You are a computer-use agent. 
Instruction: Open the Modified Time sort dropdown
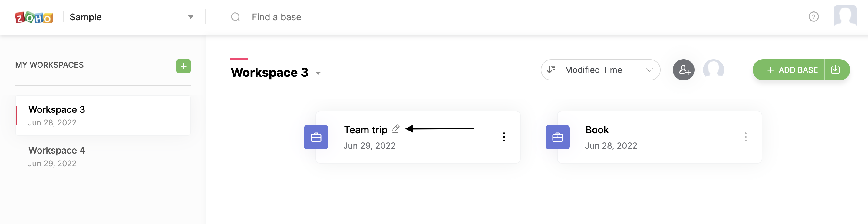609,70
